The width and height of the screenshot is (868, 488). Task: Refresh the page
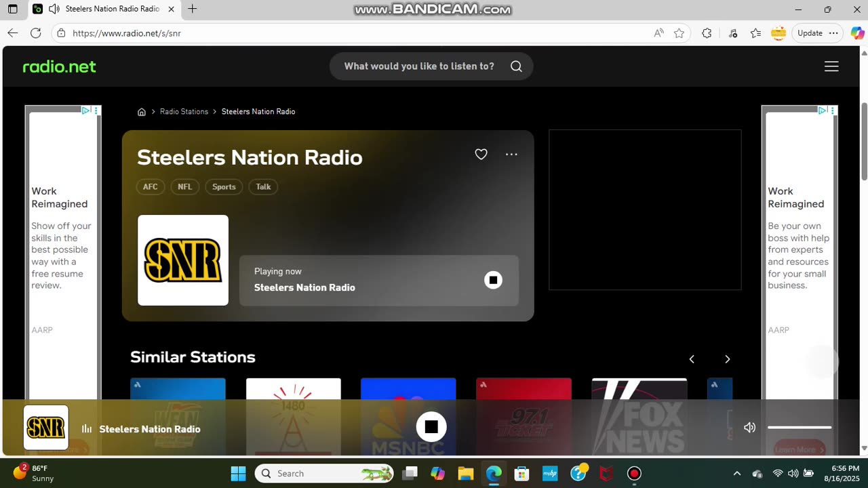pyautogui.click(x=36, y=33)
